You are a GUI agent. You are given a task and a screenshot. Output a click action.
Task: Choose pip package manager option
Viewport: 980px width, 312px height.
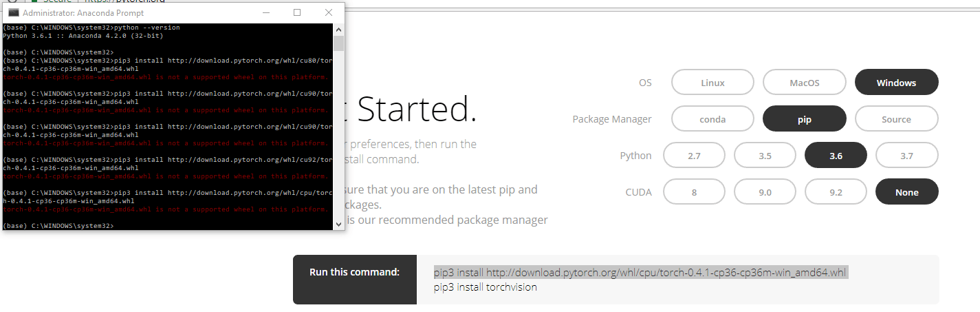(x=805, y=119)
